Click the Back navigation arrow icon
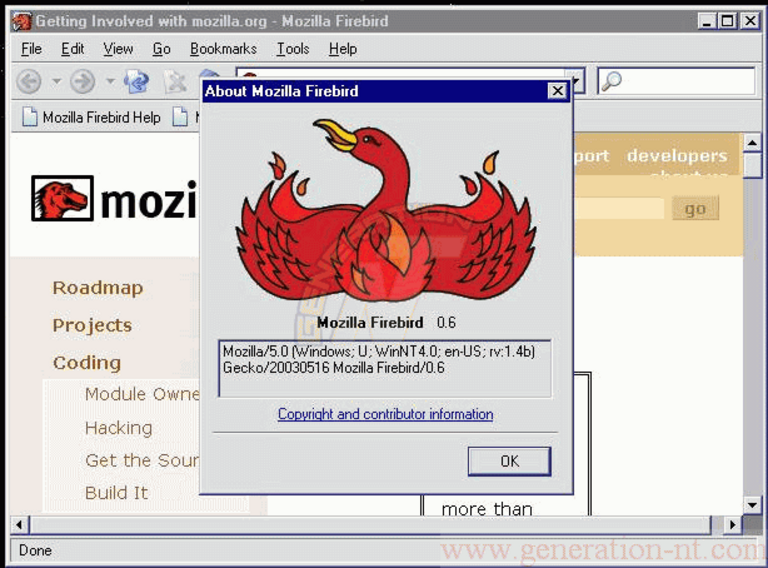 pyautogui.click(x=29, y=81)
